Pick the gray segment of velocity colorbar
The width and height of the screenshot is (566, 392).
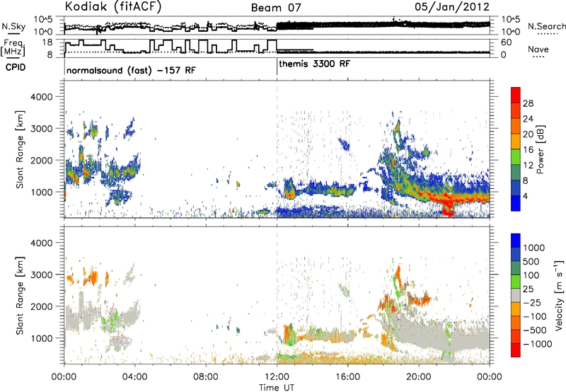pos(516,296)
